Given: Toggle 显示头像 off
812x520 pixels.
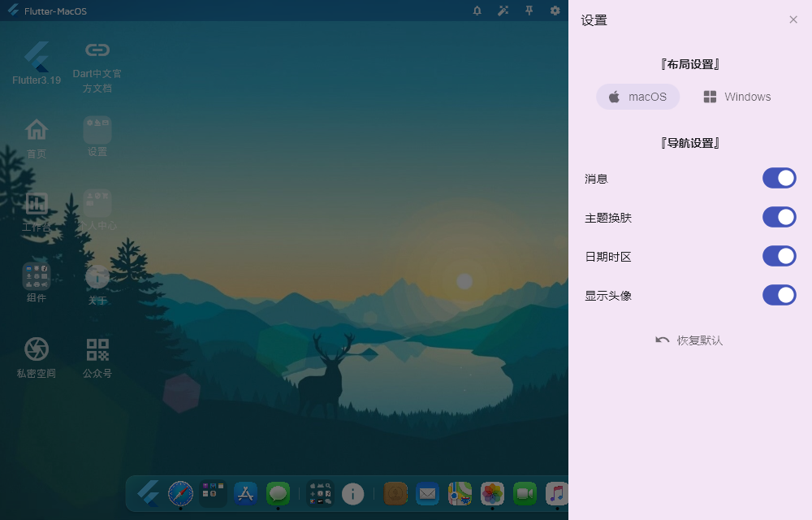Looking at the screenshot, I should [x=780, y=295].
